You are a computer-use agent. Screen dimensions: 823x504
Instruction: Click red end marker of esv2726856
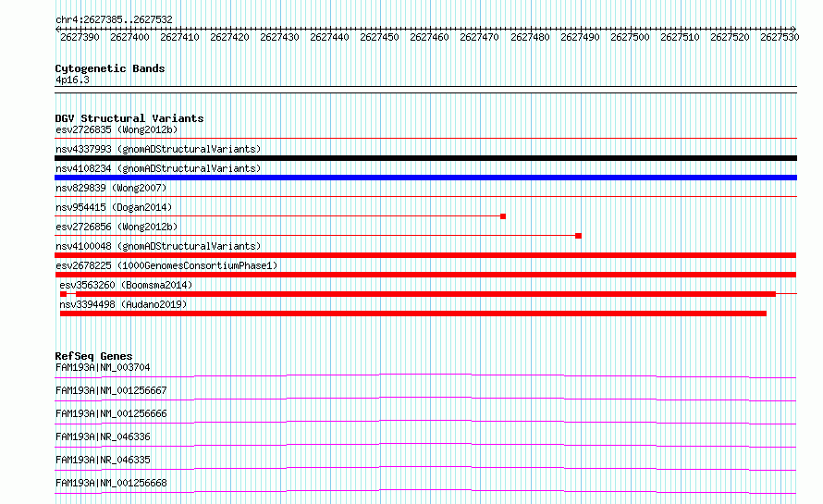578,236
